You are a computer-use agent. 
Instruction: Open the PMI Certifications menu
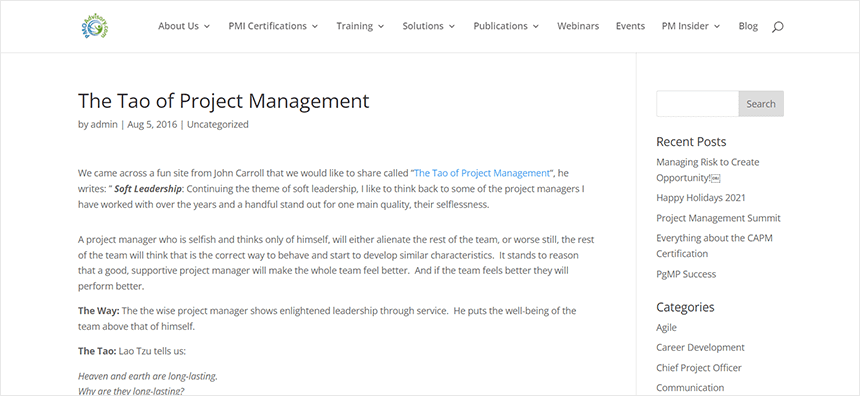[268, 26]
